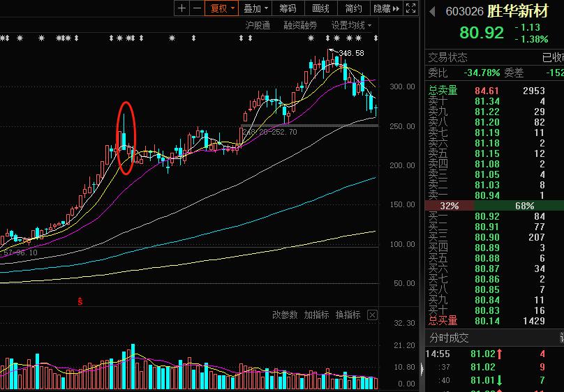Open the 复权 dropdown
This screenshot has width=564, height=392.
221,8
